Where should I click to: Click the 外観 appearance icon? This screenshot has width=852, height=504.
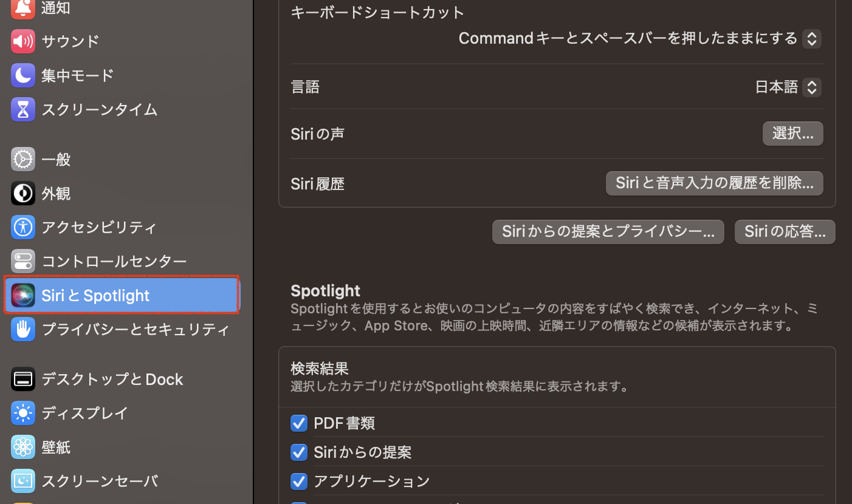(23, 194)
